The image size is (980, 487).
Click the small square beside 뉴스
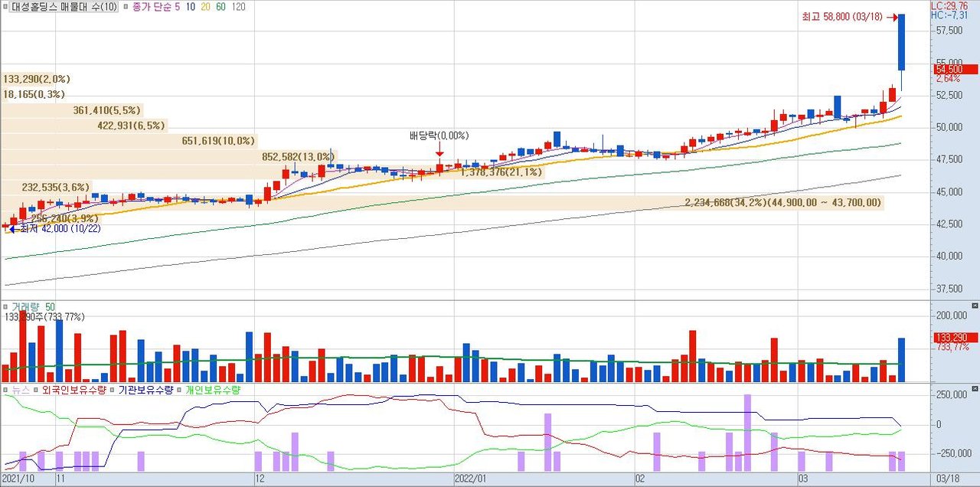pos(5,390)
